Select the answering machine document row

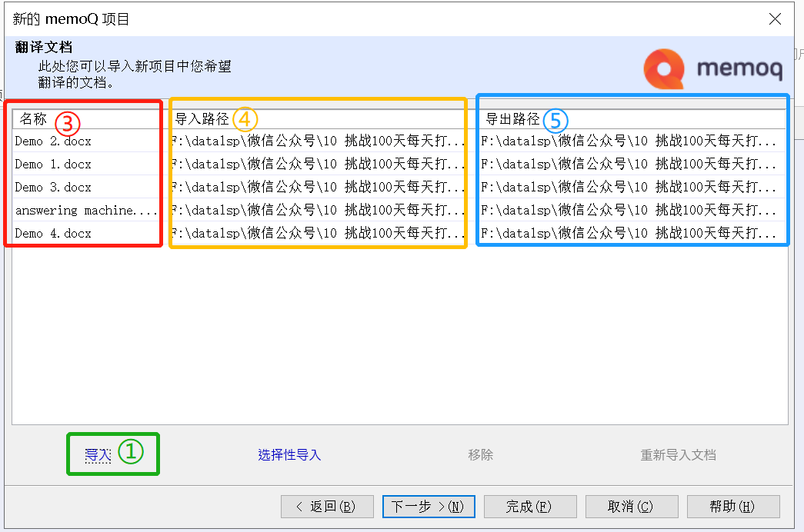tap(399, 210)
